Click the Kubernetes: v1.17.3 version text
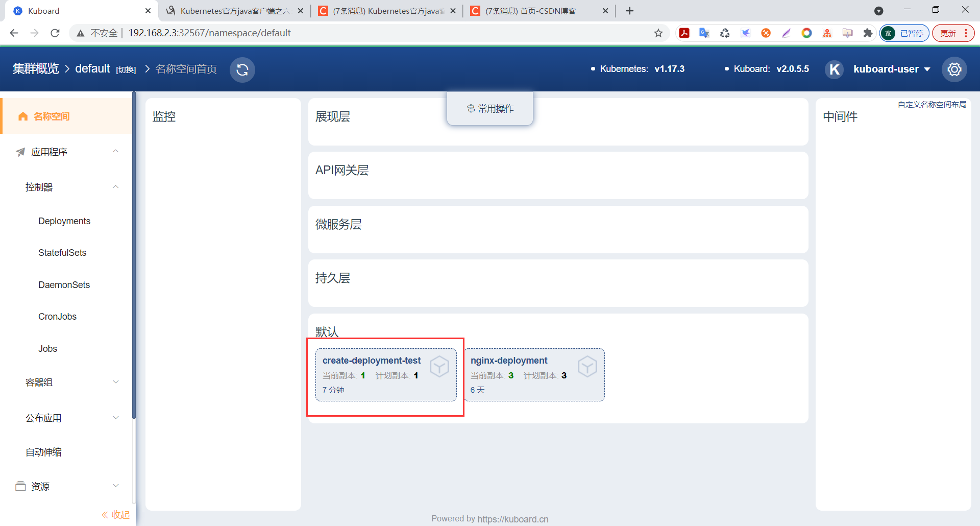The height and width of the screenshot is (526, 980). [642, 69]
